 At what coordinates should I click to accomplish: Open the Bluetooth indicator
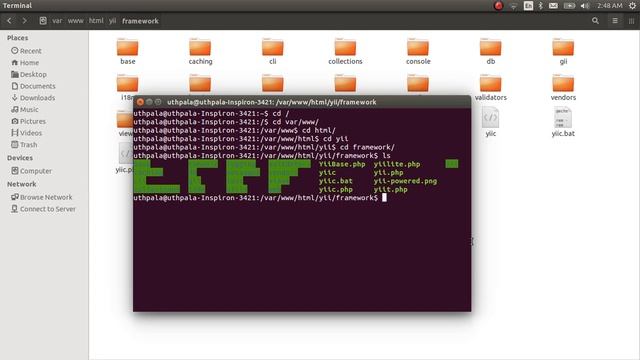coord(540,6)
